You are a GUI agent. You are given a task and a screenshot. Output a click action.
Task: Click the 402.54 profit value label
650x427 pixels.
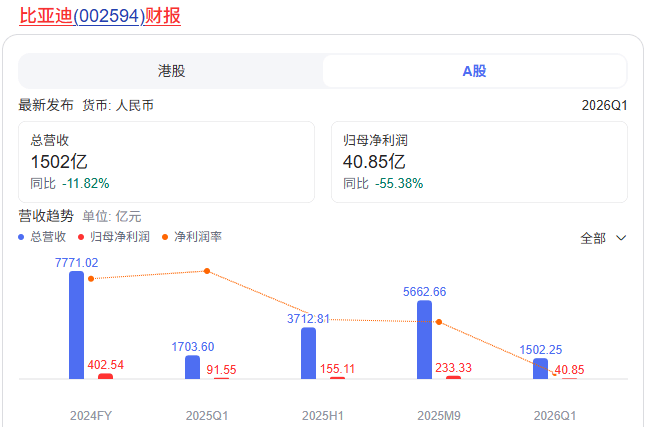point(106,365)
